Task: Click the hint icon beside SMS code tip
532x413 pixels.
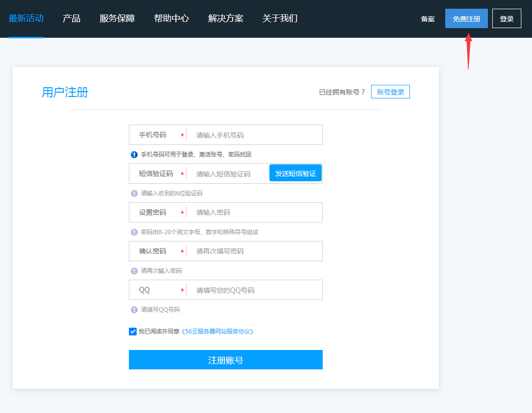Action: point(134,193)
